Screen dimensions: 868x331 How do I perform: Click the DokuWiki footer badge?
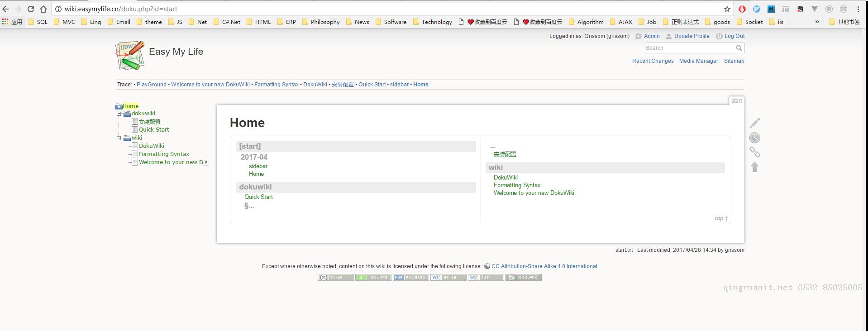[524, 278]
